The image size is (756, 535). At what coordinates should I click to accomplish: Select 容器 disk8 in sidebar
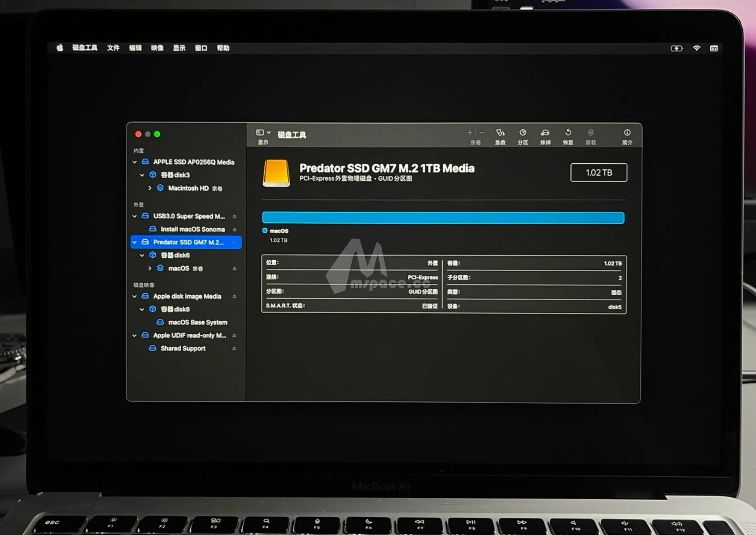[175, 310]
